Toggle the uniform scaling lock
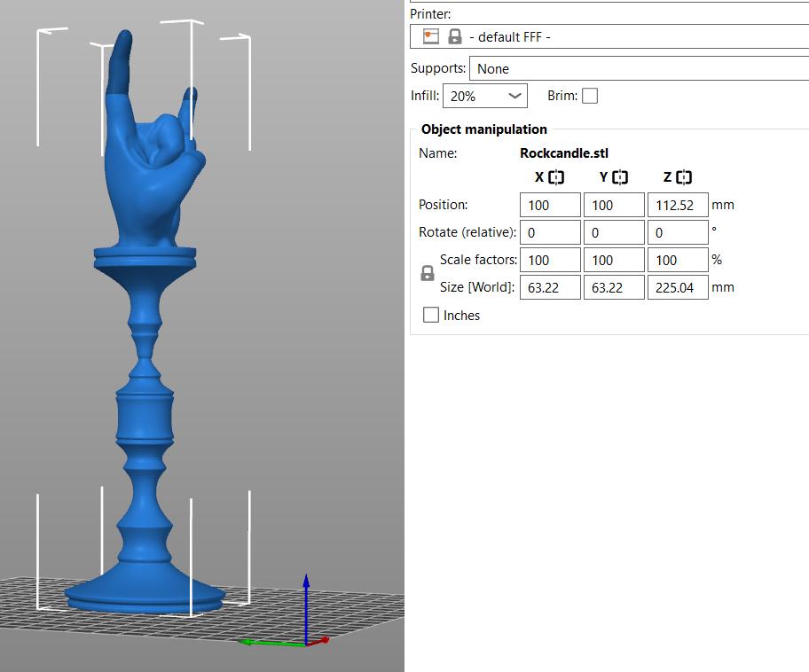 click(428, 273)
